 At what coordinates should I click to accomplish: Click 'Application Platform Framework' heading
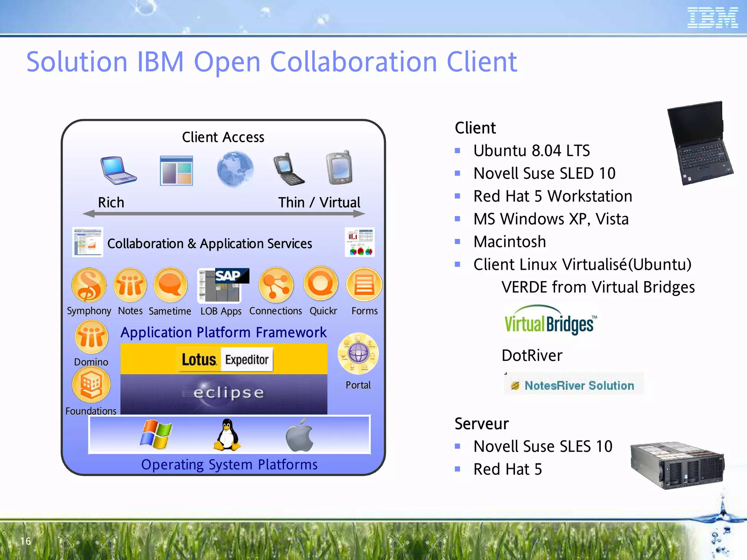tap(224, 332)
